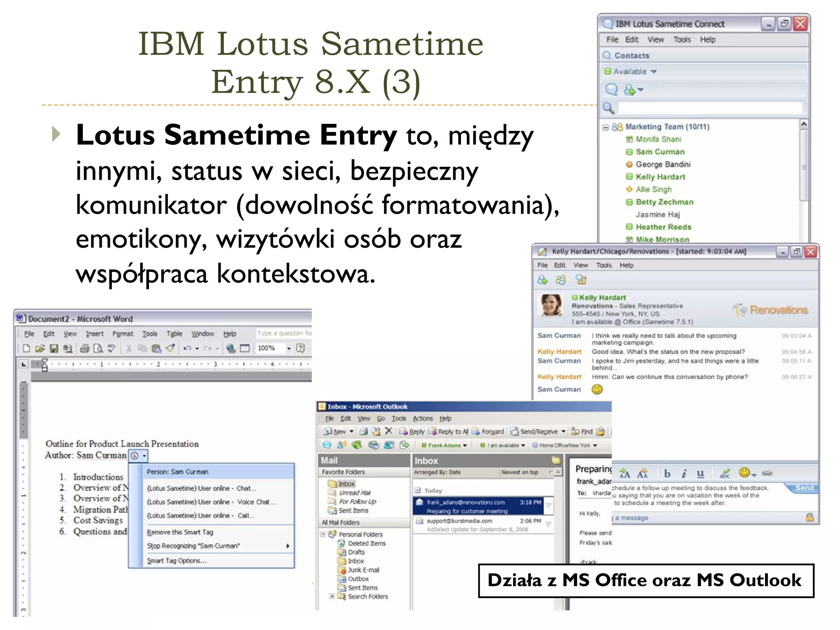Choose Lotus Sametime User online Chat option

pyautogui.click(x=201, y=488)
